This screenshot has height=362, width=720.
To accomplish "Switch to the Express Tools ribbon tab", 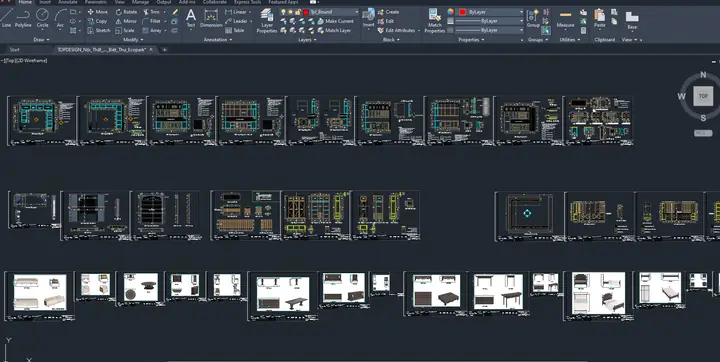I will [248, 2].
